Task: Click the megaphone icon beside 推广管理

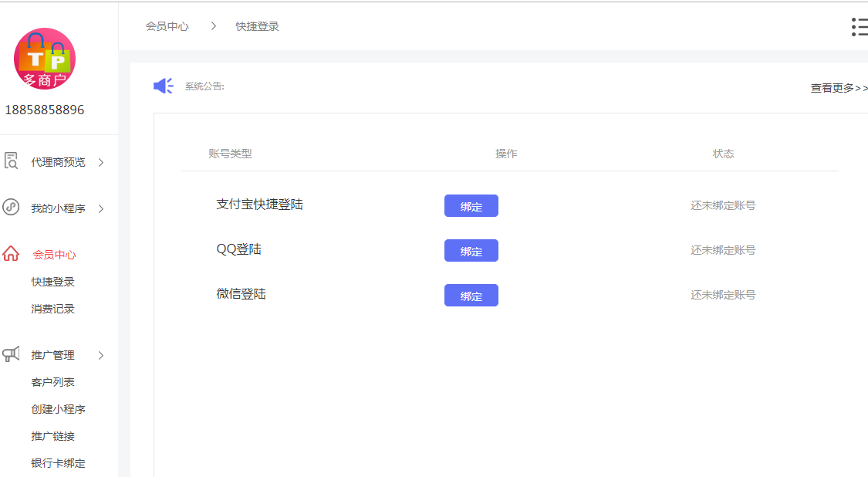Action: click(x=11, y=354)
